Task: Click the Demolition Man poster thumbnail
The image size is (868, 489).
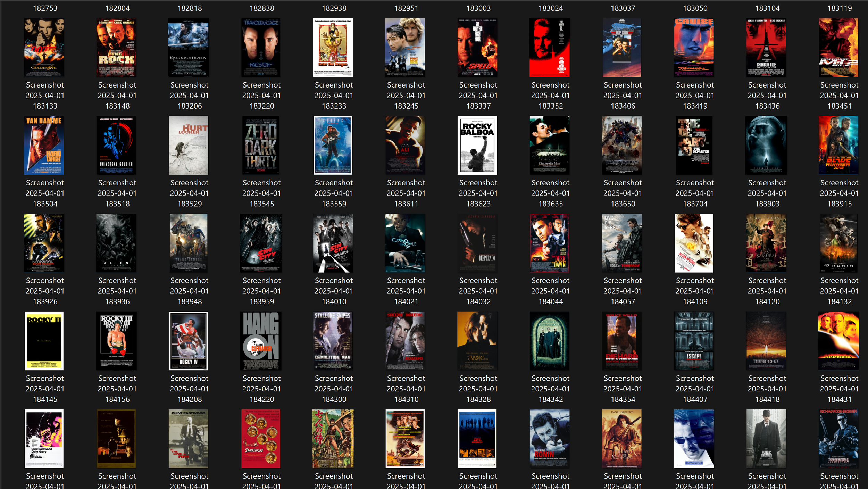Action: [x=333, y=341]
